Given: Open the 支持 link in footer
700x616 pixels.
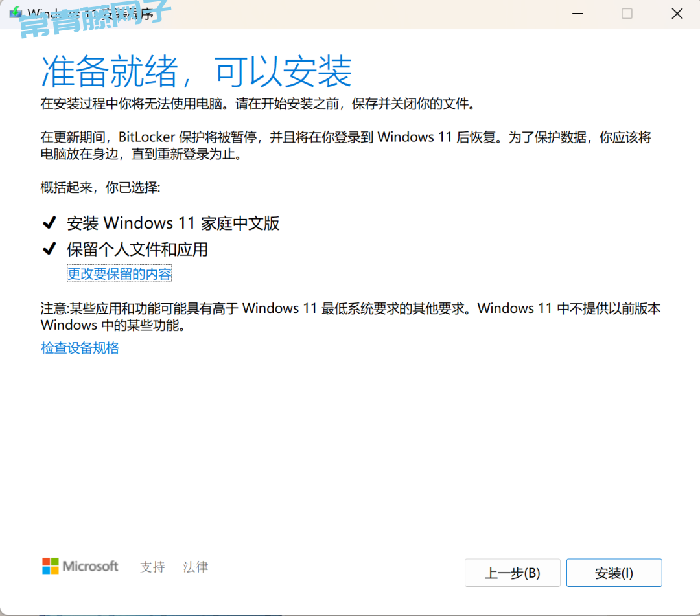Looking at the screenshot, I should [x=152, y=567].
